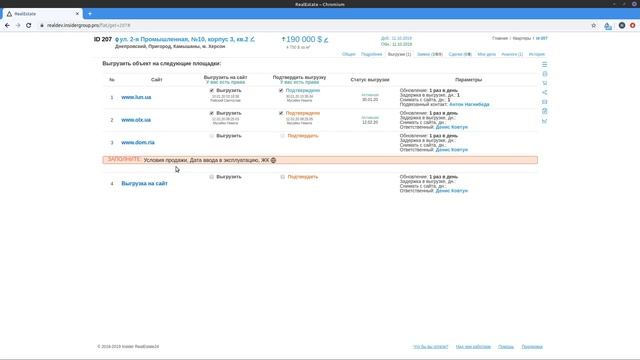Viewport: 640px width, 360px height.
Task: Click the print icon in right sidebar
Action: pyautogui.click(x=544, y=74)
